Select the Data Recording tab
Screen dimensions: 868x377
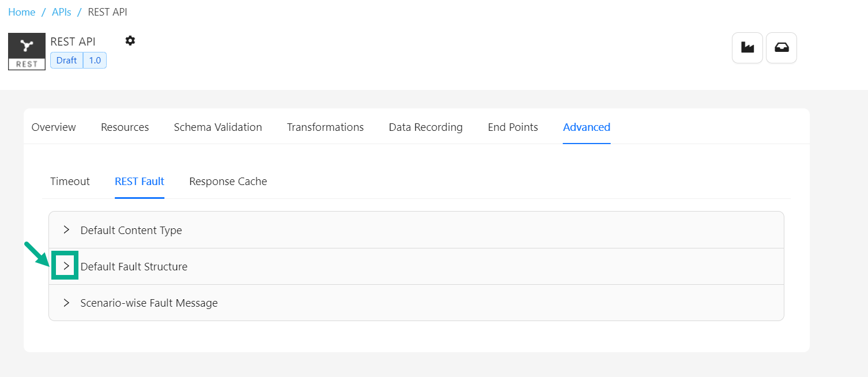tap(426, 127)
